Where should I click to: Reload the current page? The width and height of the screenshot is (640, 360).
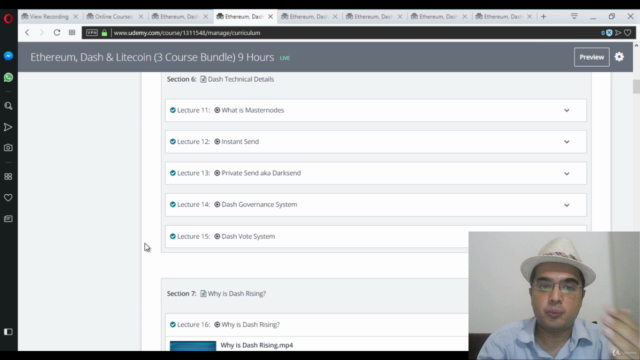pos(57,33)
